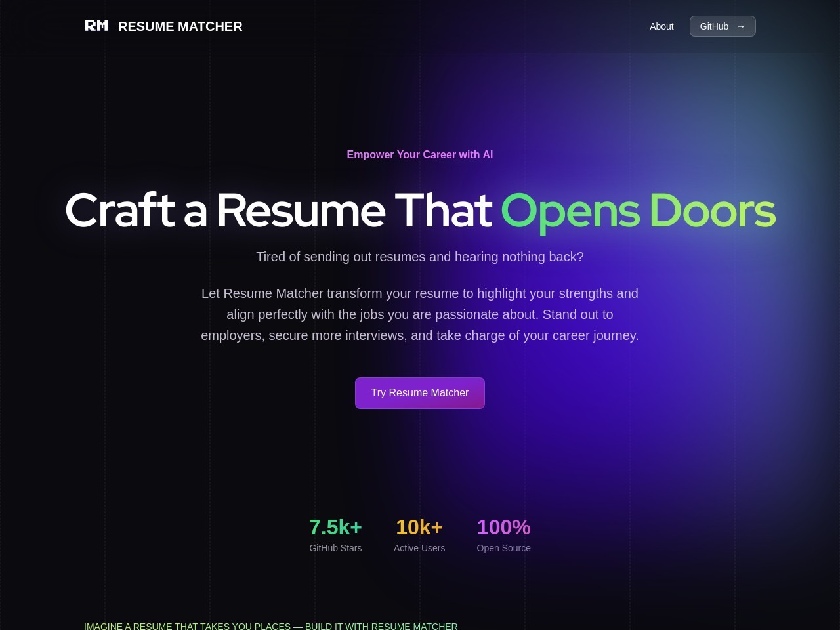Click the Empower Your Career with AI tagline
The height and width of the screenshot is (630, 840).
point(420,155)
